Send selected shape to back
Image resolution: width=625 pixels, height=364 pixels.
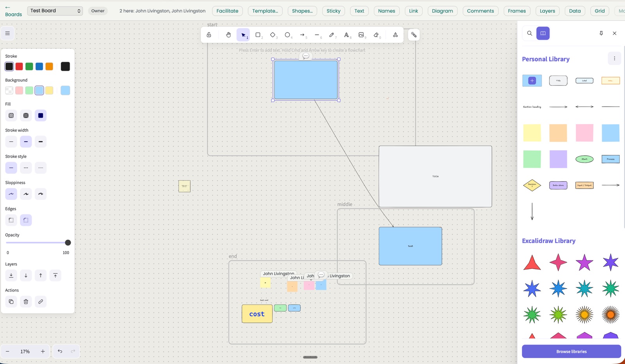11,275
